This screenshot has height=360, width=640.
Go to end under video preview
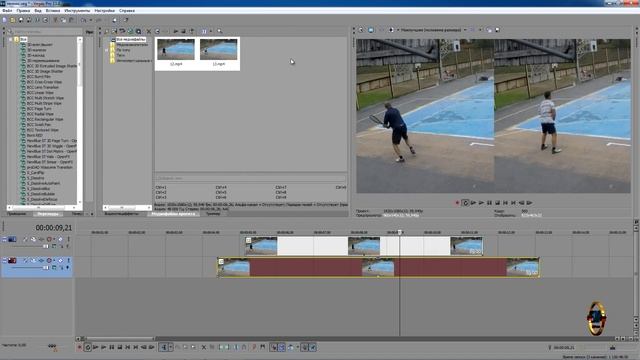513,203
